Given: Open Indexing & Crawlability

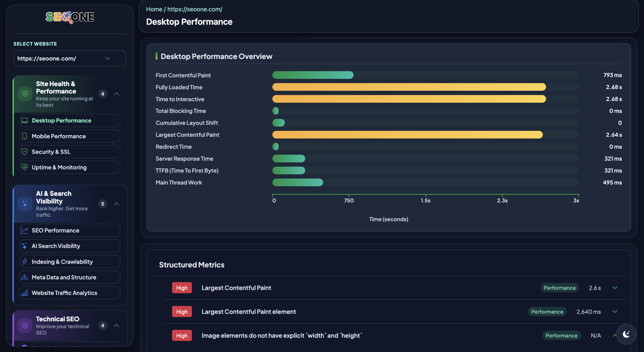Looking at the screenshot, I should click(x=70, y=262).
